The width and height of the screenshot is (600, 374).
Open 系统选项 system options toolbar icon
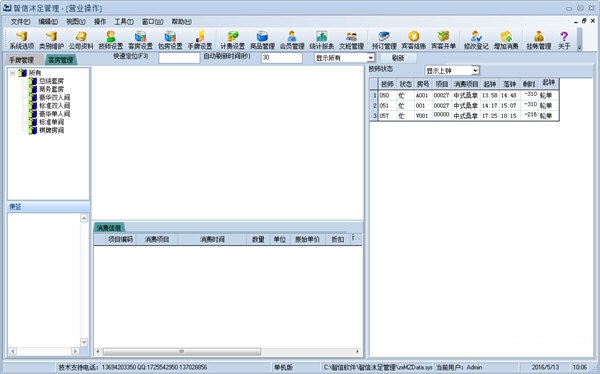tap(21, 40)
